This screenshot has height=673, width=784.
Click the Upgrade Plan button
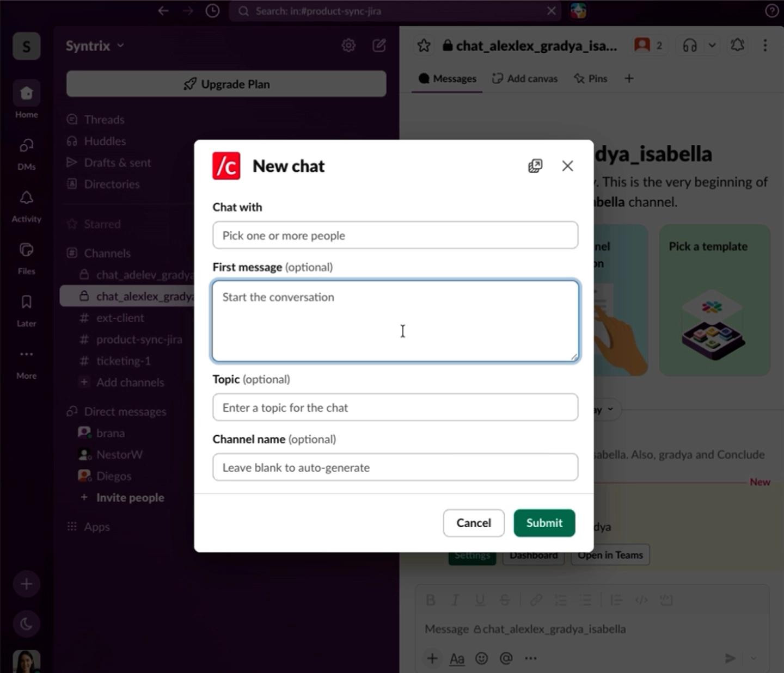pos(226,84)
